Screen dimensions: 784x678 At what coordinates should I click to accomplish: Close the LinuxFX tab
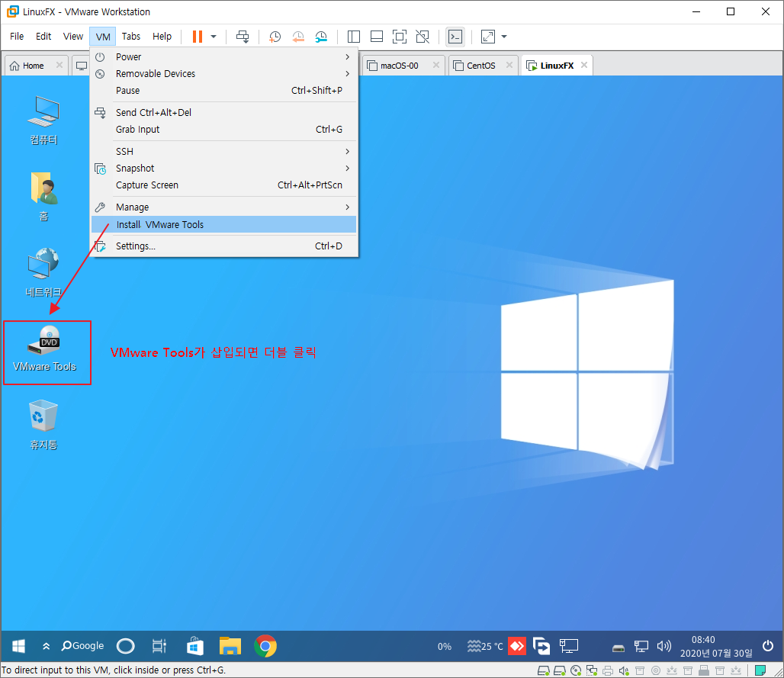point(584,65)
